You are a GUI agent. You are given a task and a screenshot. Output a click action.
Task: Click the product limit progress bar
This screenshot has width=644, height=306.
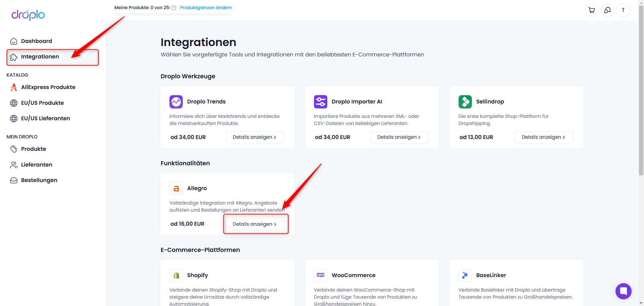(x=173, y=14)
